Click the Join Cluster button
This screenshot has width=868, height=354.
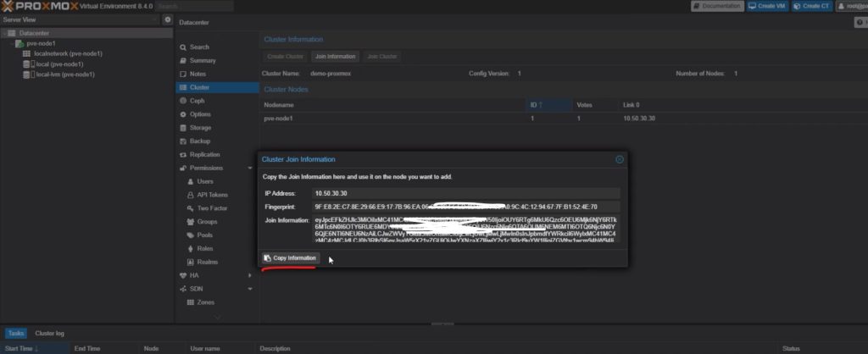[382, 57]
